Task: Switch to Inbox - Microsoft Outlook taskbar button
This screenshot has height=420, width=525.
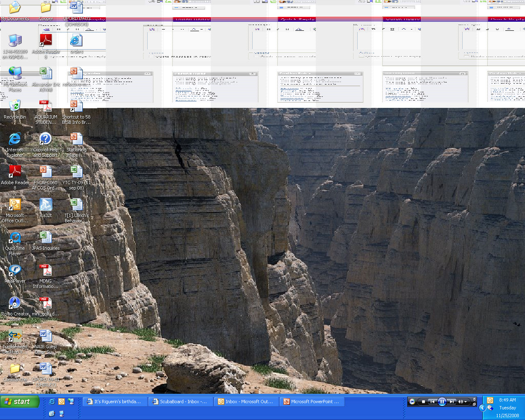Action: click(x=246, y=402)
